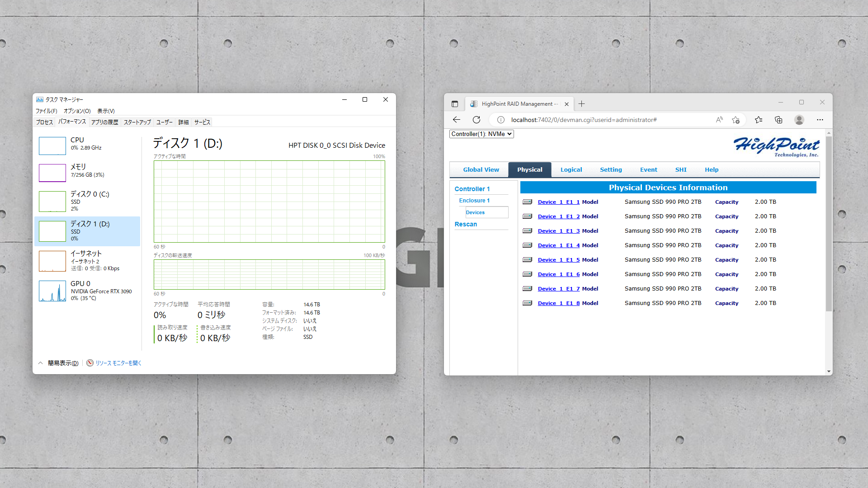Viewport: 868px width, 488px height.
Task: Open Controller(1): NVMe dropdown selector
Action: tap(481, 133)
